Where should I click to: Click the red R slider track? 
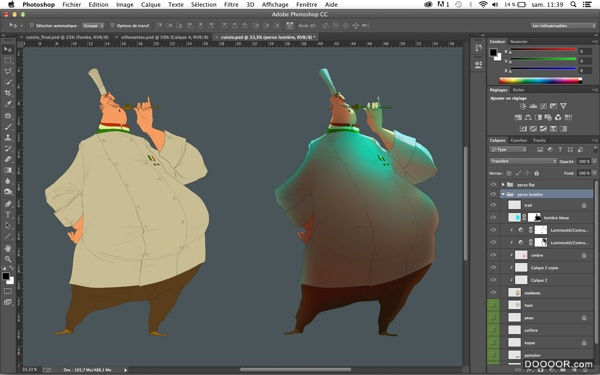(x=543, y=49)
